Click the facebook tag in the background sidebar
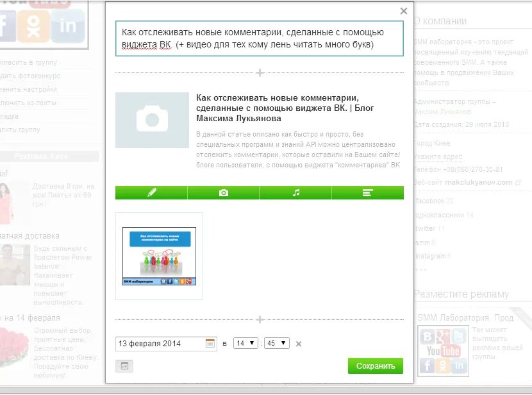The height and width of the screenshot is (395, 532). [430, 201]
